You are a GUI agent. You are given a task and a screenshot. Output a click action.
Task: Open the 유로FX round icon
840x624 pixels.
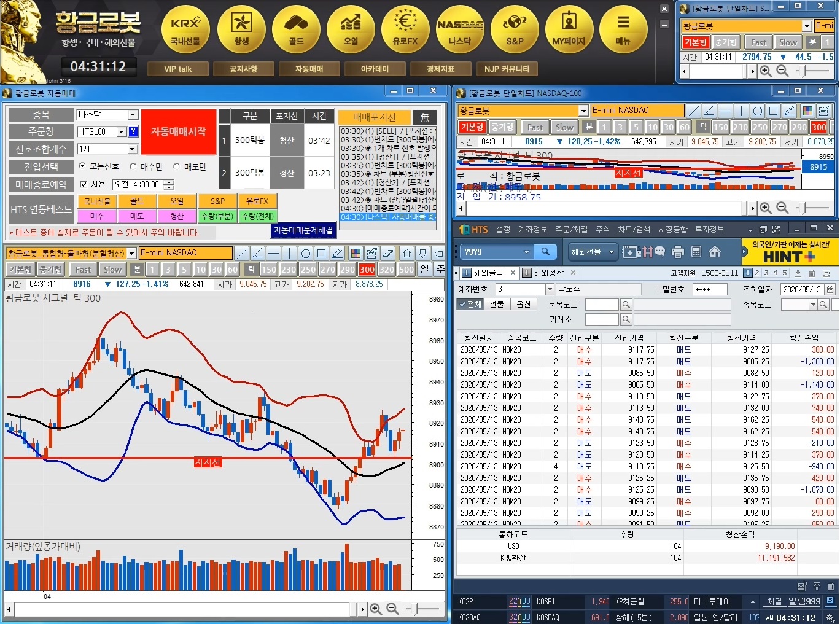405,29
